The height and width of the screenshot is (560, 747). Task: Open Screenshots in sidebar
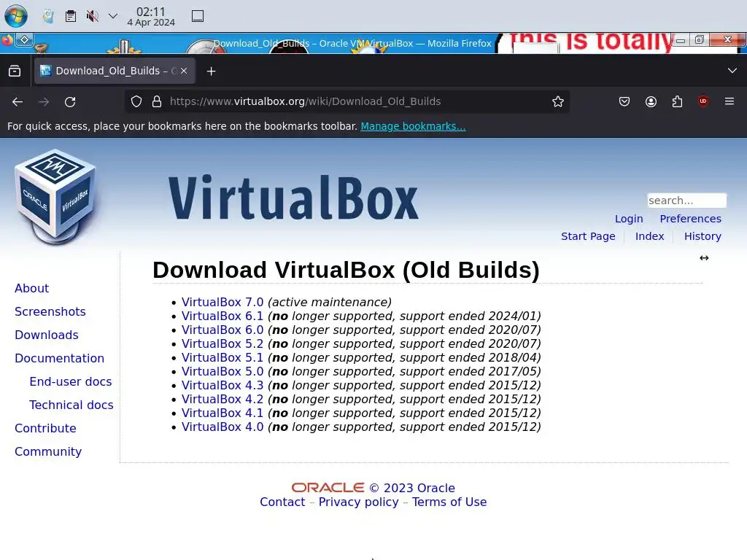(50, 311)
